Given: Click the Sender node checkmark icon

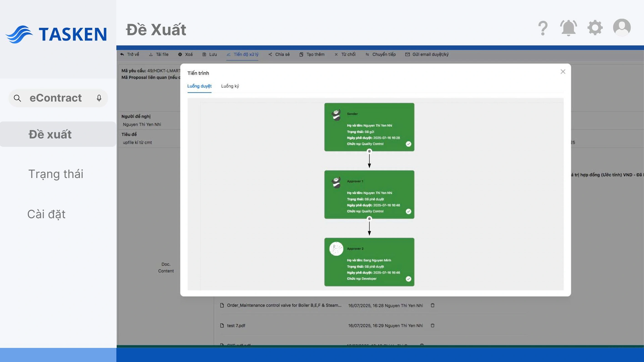Looking at the screenshot, I should click(x=408, y=144).
